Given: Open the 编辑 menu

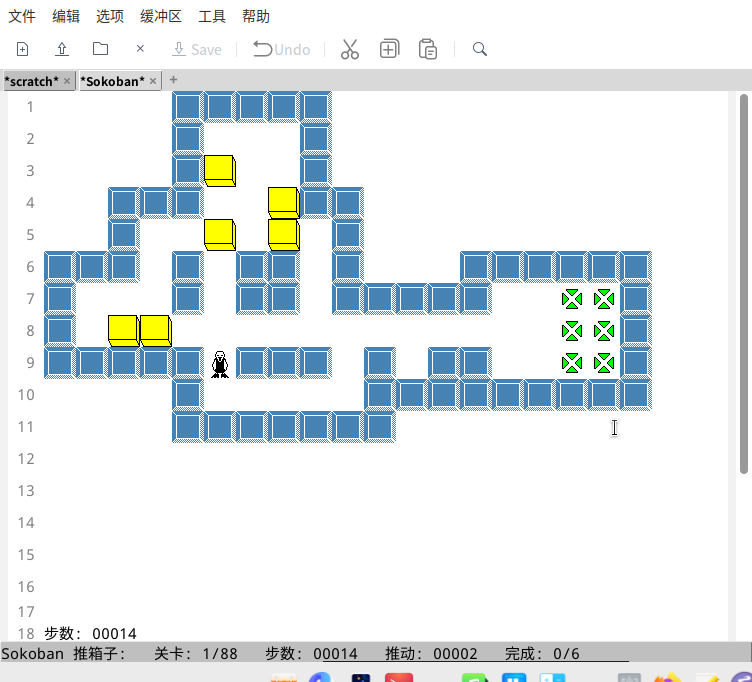Looking at the screenshot, I should point(66,16).
